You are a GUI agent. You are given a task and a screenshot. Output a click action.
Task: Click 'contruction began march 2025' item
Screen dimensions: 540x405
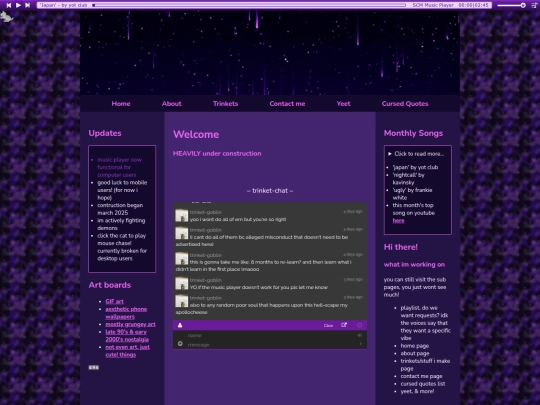pos(120,209)
